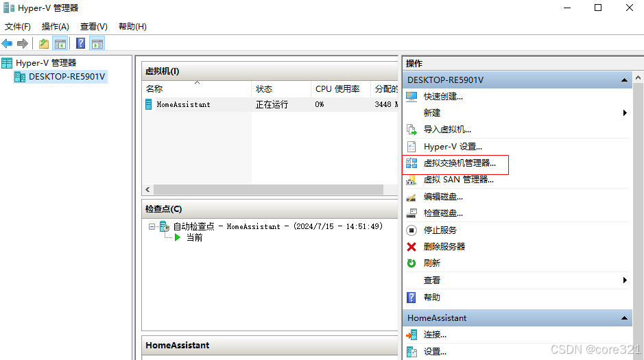Click 0% CPU usage cell
The image size is (644, 360).
tap(319, 105)
